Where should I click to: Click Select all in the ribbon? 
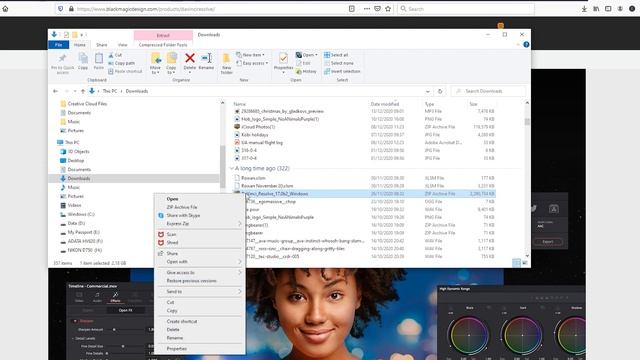[336, 55]
